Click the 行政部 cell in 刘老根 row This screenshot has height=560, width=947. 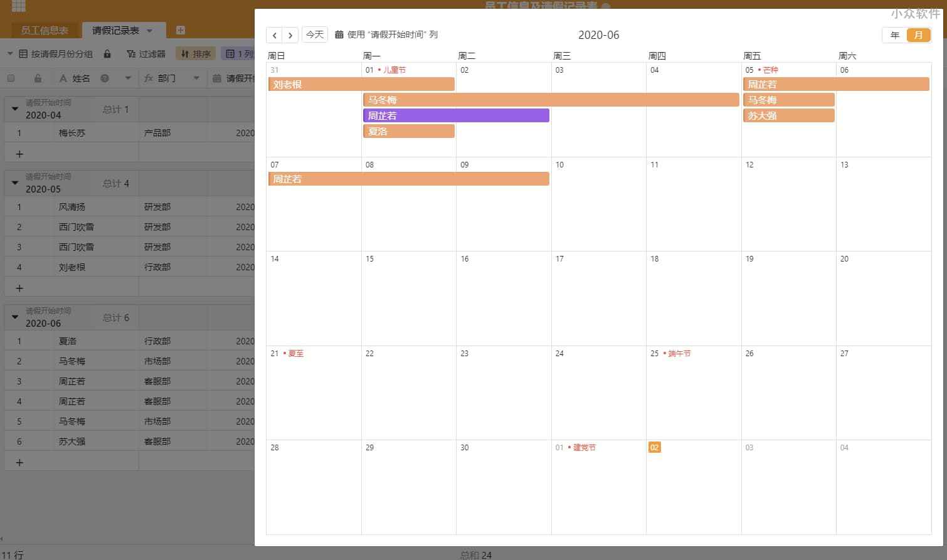(x=173, y=267)
